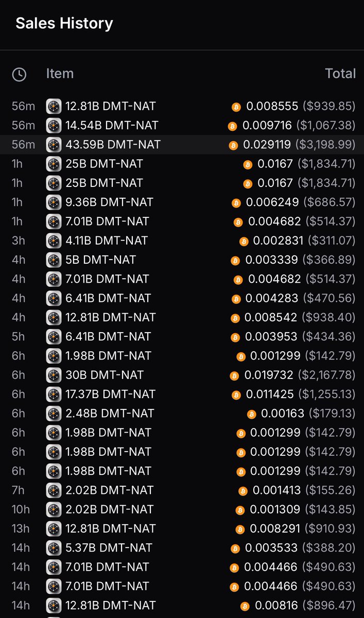Click the ($179.13) dollar value
The height and width of the screenshot is (618, 364).
coord(332,414)
